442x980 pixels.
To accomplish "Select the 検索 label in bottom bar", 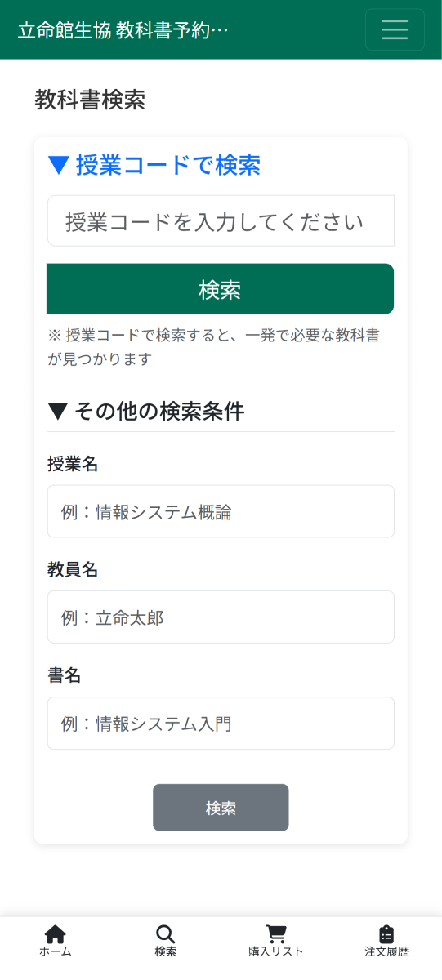I will pos(166,952).
